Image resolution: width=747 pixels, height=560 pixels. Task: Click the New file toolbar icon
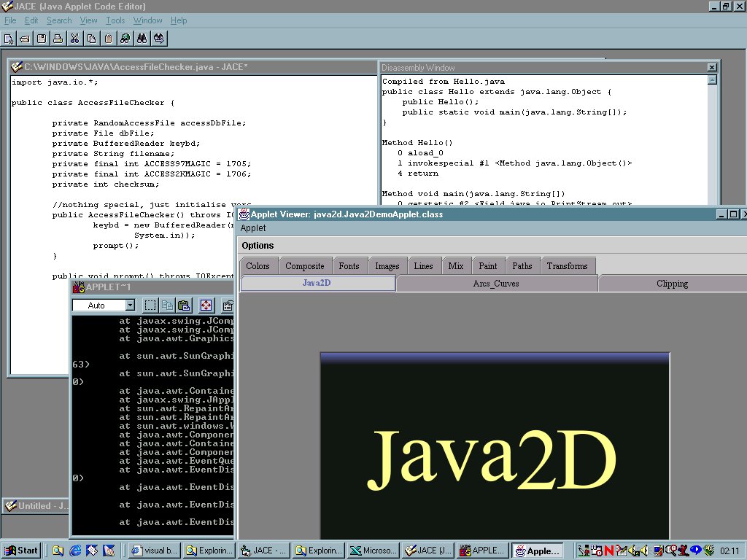pos(9,39)
